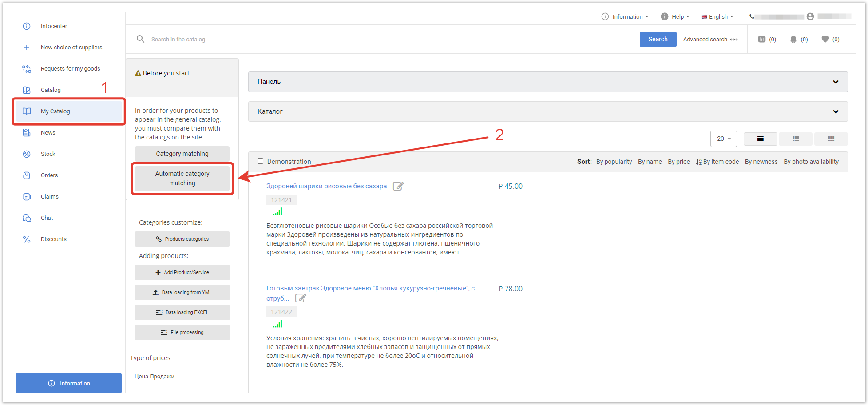Click the News newspaper icon
This screenshot has width=868, height=405.
click(x=27, y=133)
